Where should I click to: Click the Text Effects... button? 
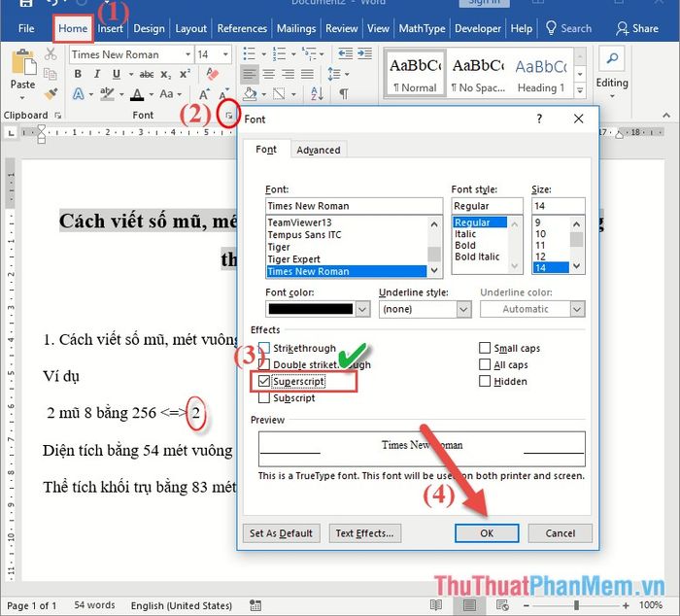pos(364,533)
